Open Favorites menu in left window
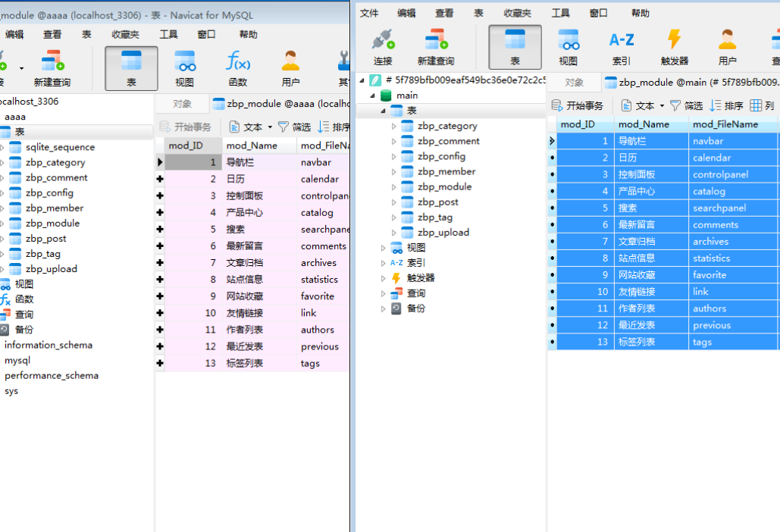The image size is (780, 532). (125, 34)
